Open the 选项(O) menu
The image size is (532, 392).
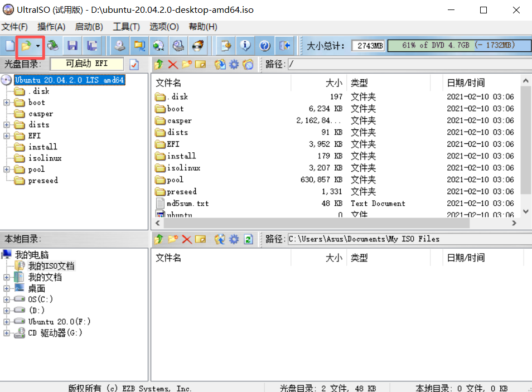tap(164, 27)
